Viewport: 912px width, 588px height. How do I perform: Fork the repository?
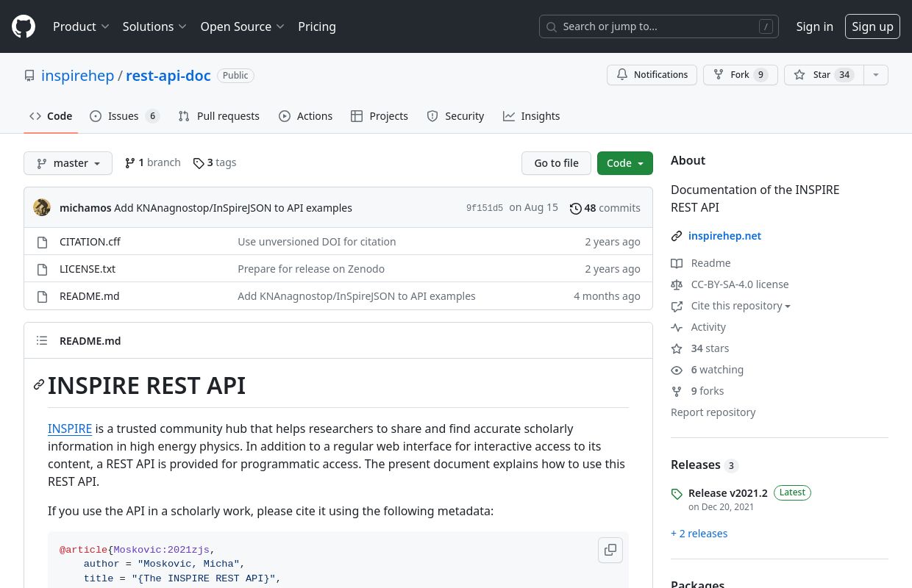(741, 75)
